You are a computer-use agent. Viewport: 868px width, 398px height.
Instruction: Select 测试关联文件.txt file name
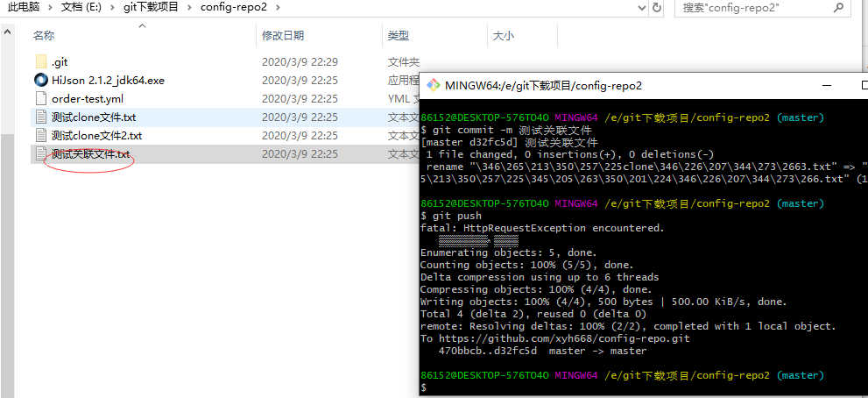(x=91, y=153)
